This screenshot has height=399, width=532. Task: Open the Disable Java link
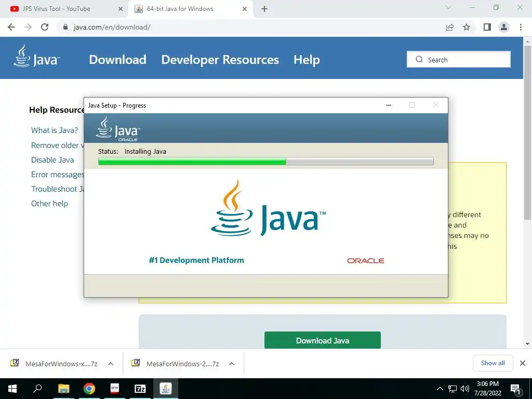click(52, 160)
